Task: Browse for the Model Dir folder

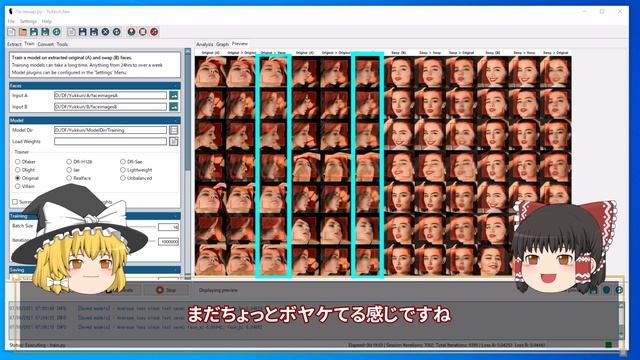Action: point(173,130)
